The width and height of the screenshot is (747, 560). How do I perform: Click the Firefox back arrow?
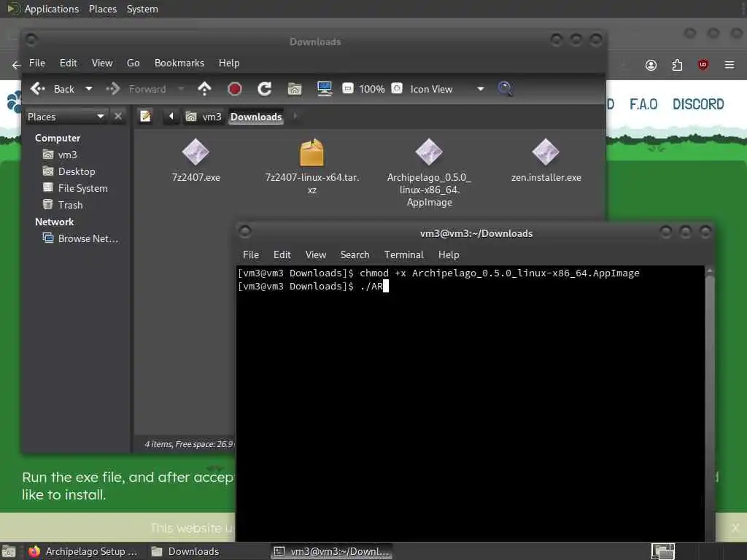point(16,65)
